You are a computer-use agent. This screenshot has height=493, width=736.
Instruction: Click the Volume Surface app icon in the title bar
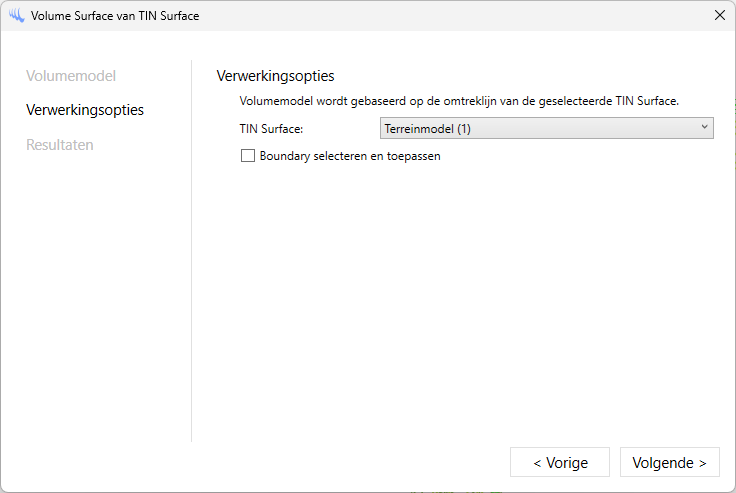pyautogui.click(x=16, y=16)
